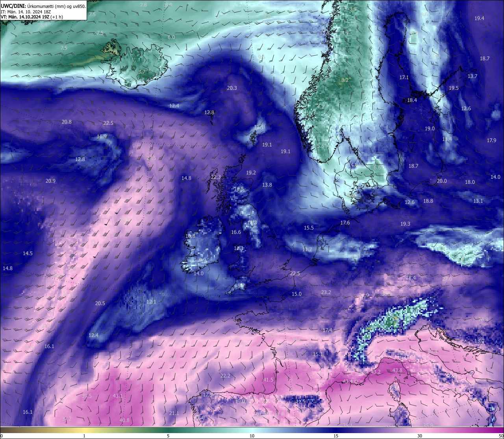Click the 15.0 value label
This screenshot has width=504, height=439.
tap(296, 294)
